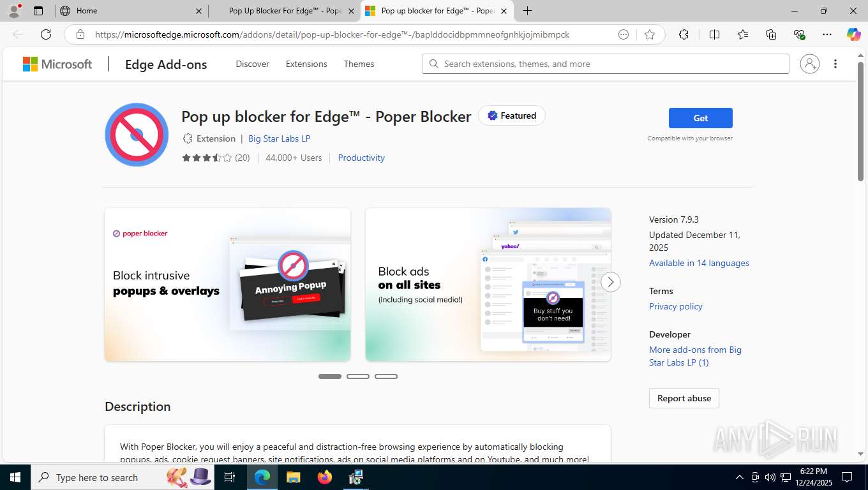Image resolution: width=868 pixels, height=490 pixels.
Task: Open the popups & overlays screenshot
Action: click(227, 285)
